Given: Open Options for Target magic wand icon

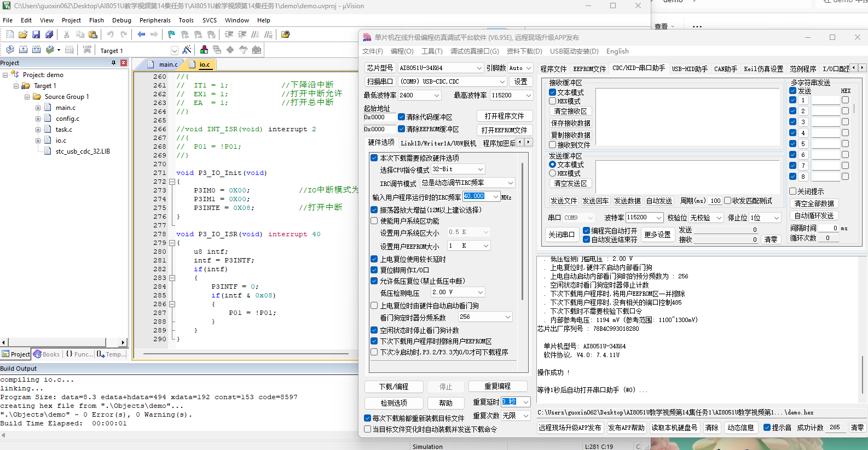Looking at the screenshot, I should pyautogui.click(x=187, y=50).
